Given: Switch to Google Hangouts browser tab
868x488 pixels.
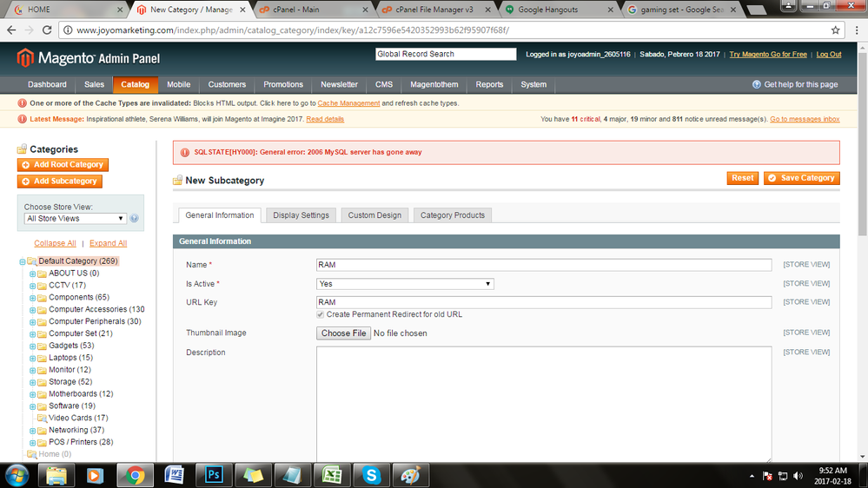Looking at the screenshot, I should point(559,10).
